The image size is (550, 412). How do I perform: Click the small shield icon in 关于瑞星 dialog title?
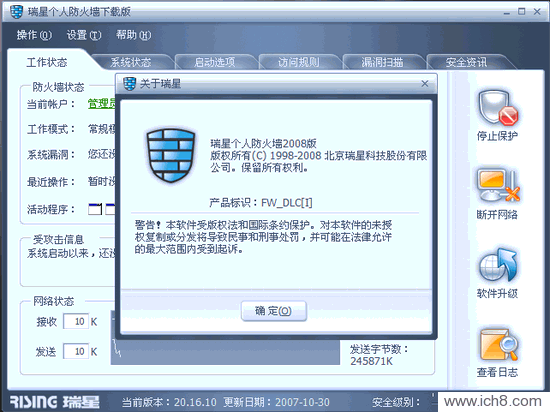pyautogui.click(x=129, y=84)
